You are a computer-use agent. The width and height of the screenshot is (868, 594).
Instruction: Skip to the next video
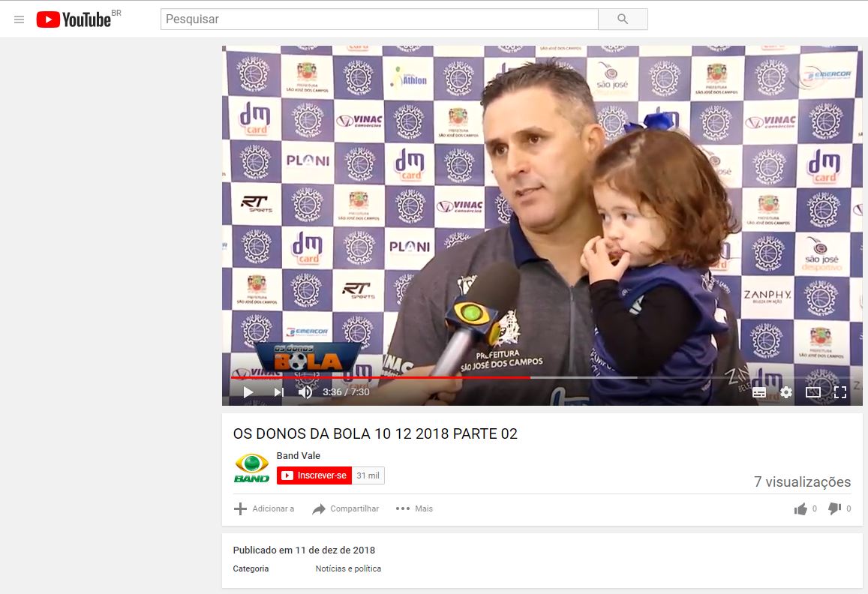point(278,391)
